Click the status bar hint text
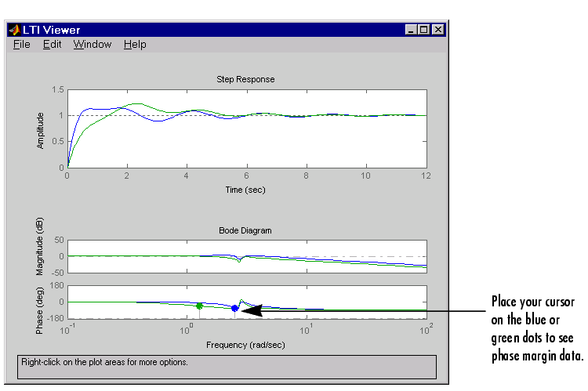588x391 pixels. pyautogui.click(x=104, y=362)
